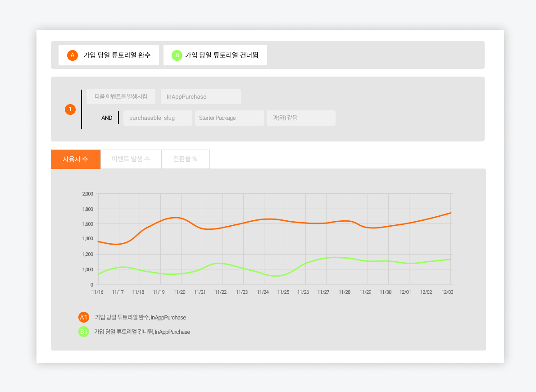Screen dimensions: 536x392
Task: Click the 1,800 y-axis label
Action: tap(87, 209)
